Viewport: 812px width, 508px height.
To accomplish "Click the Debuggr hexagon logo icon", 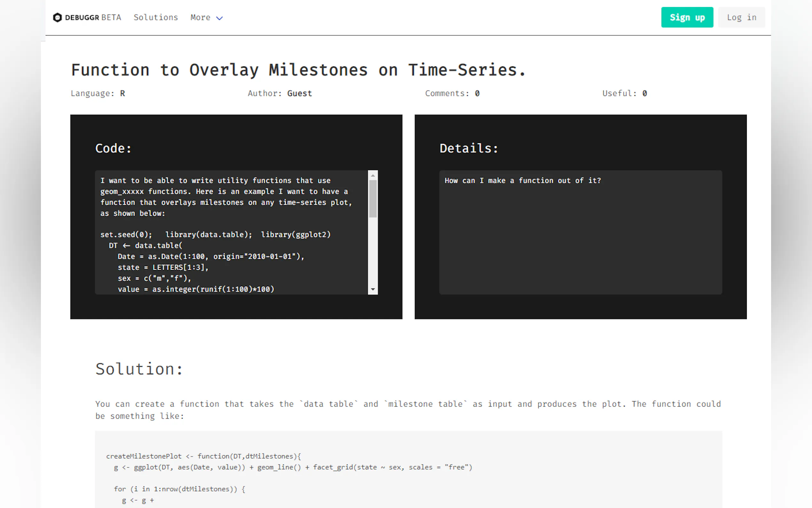I will pyautogui.click(x=58, y=18).
